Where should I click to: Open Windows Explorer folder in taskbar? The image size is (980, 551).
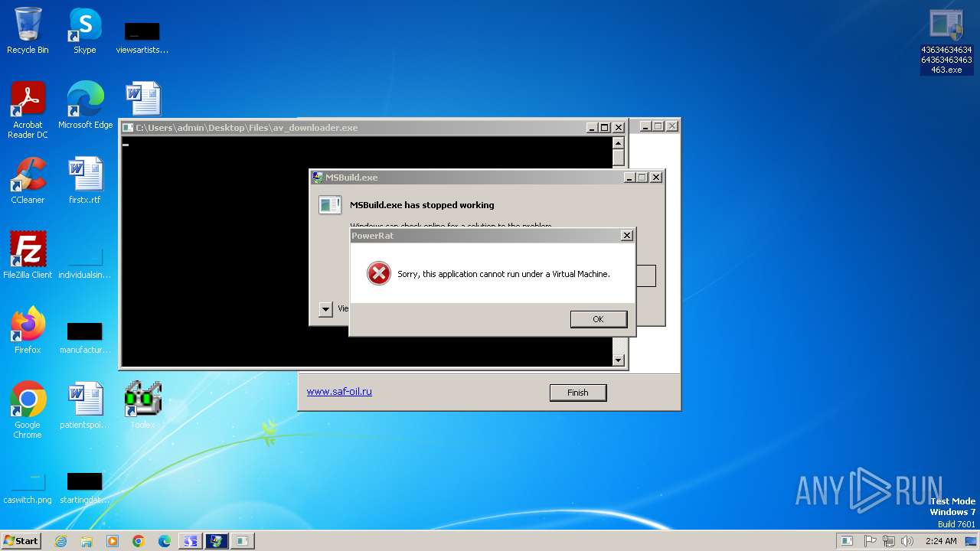coord(87,541)
